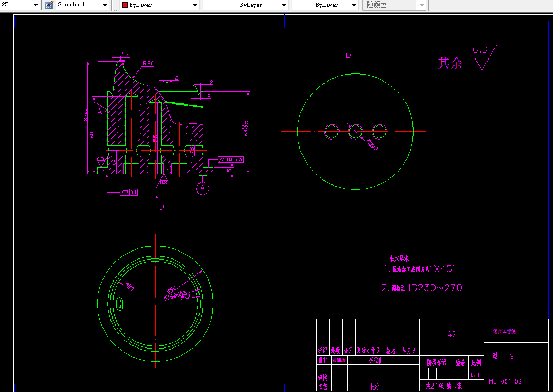Select the R20 radius dimension

pos(148,63)
